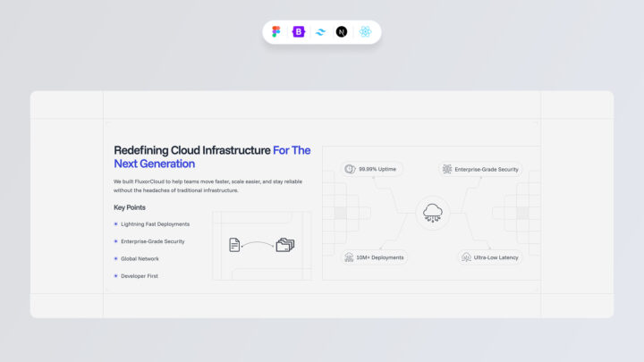Image resolution: width=644 pixels, height=362 pixels.
Task: Click the black Next.js logo icon
Action: click(x=342, y=31)
